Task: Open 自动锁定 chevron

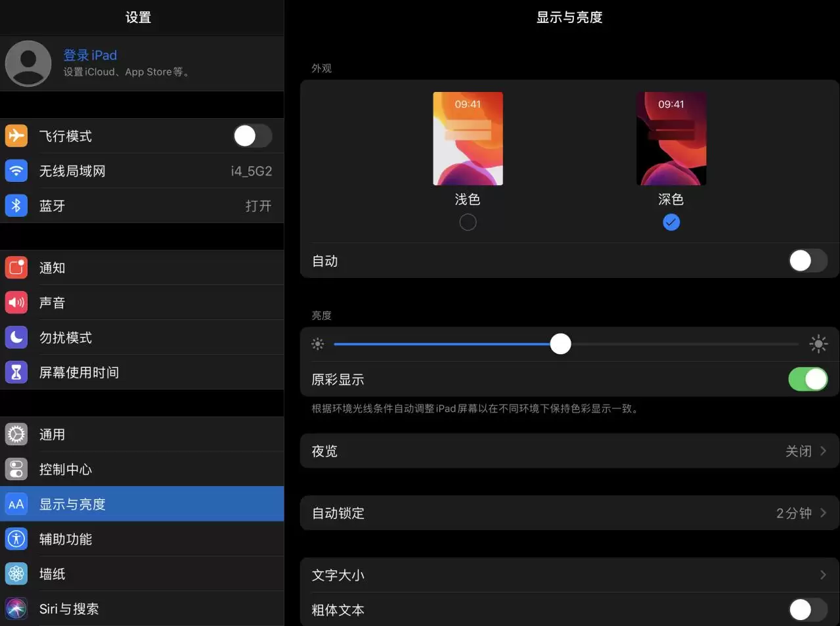Action: (823, 513)
